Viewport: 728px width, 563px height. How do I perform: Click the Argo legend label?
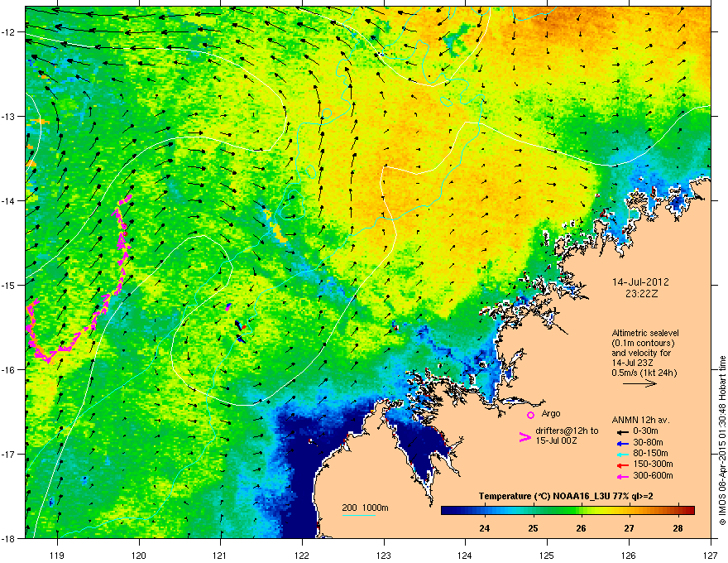coord(551,413)
